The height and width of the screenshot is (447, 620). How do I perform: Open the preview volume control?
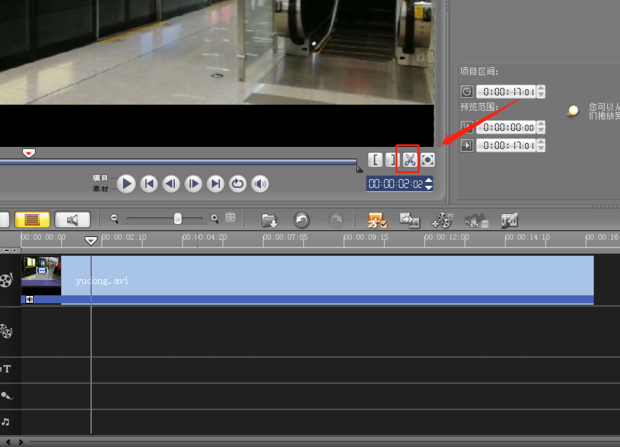(x=260, y=184)
